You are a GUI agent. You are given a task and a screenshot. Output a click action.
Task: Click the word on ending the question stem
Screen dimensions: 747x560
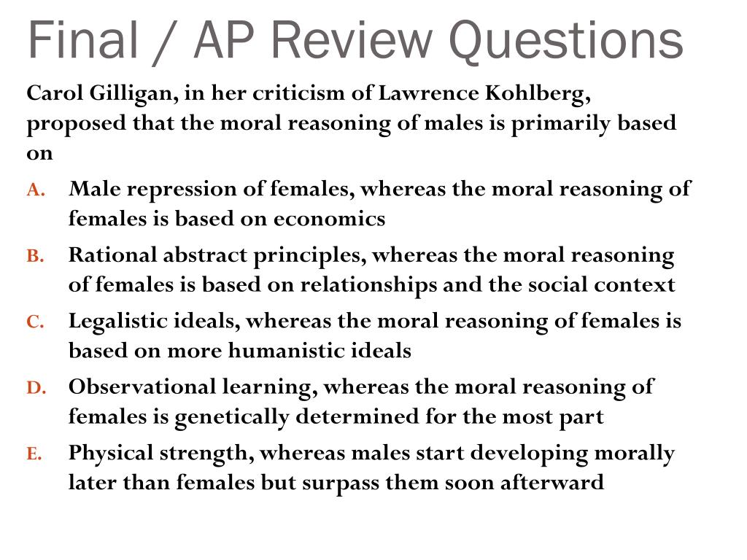(39, 154)
